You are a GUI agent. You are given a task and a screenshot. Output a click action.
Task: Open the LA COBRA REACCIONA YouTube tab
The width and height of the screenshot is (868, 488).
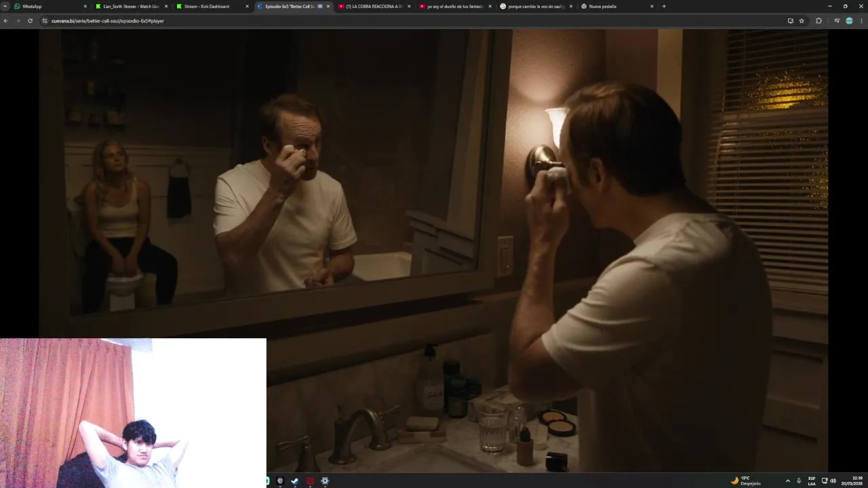374,6
